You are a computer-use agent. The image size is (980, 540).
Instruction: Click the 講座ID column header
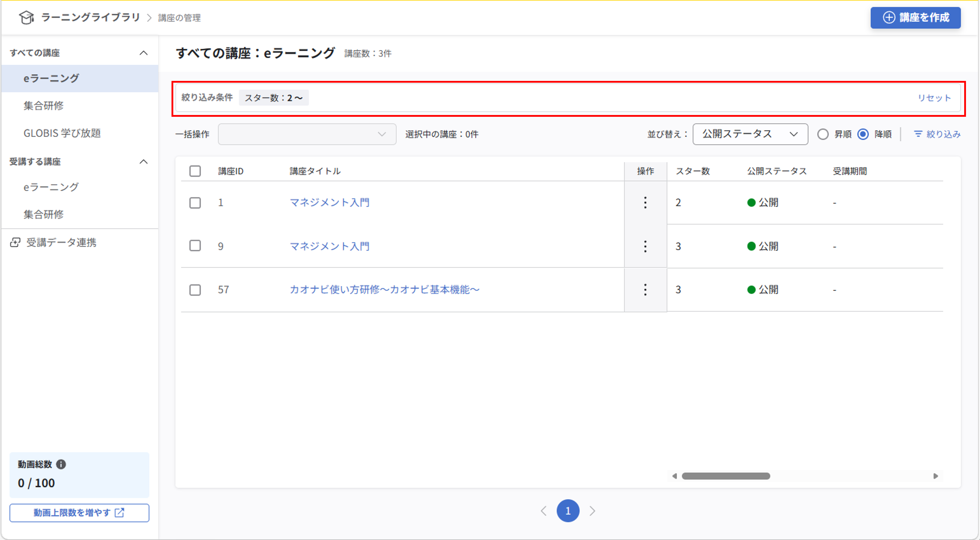click(x=231, y=171)
